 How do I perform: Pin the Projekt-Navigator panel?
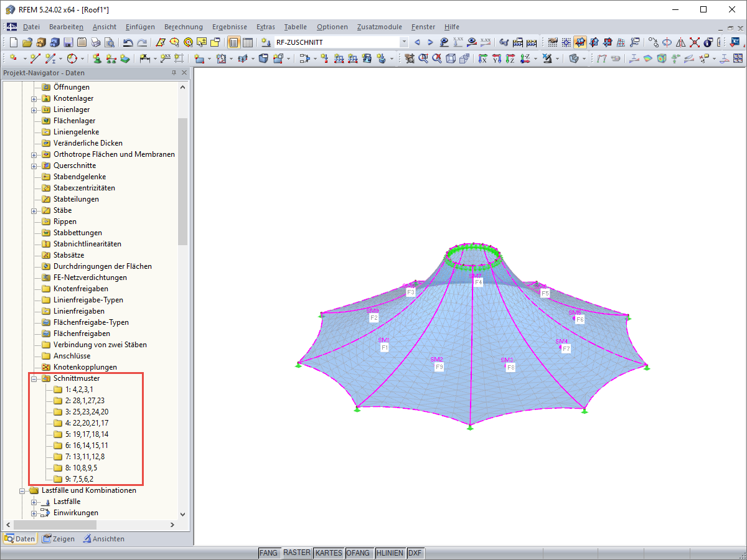(x=174, y=73)
